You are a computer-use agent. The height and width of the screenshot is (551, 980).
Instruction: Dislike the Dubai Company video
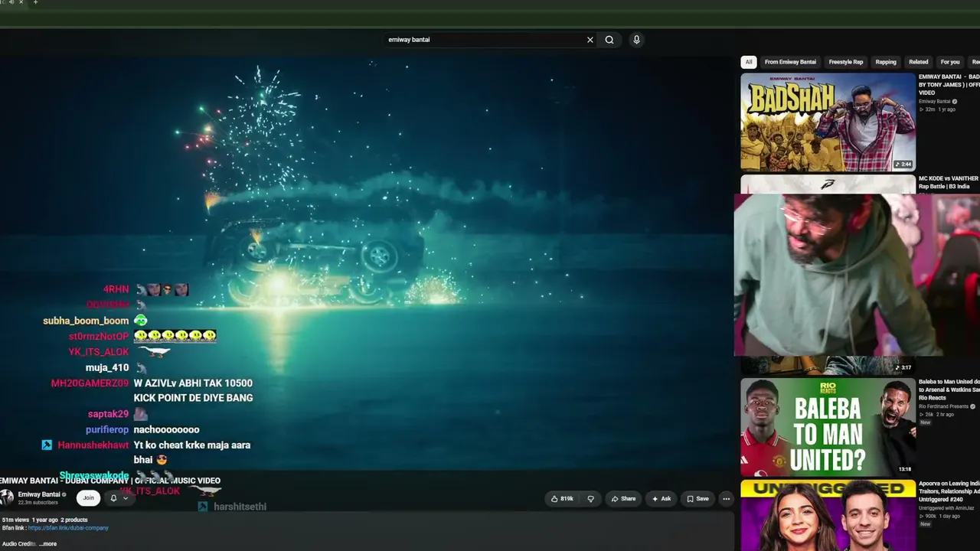click(x=590, y=499)
